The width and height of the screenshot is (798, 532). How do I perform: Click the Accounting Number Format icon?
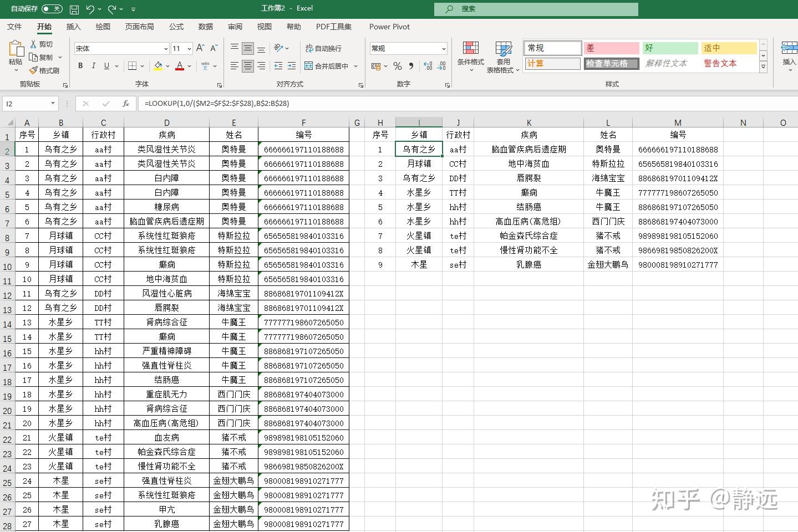375,66
